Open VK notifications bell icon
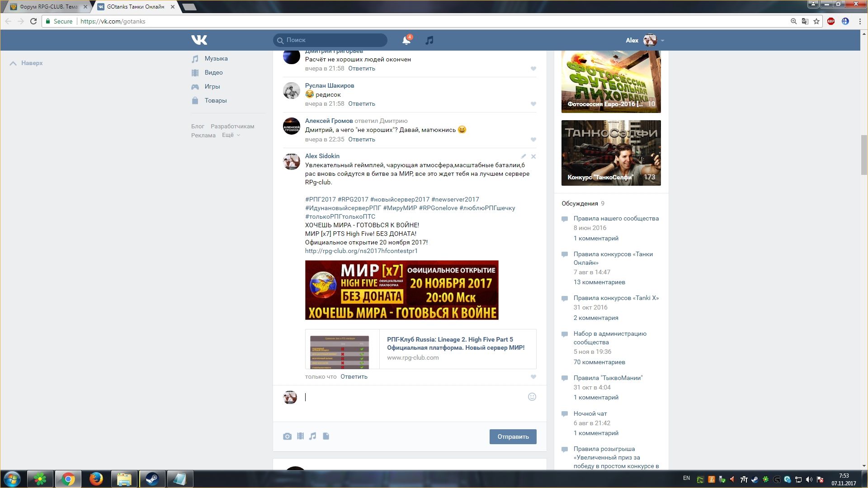Image resolution: width=868 pixels, height=488 pixels. point(406,40)
